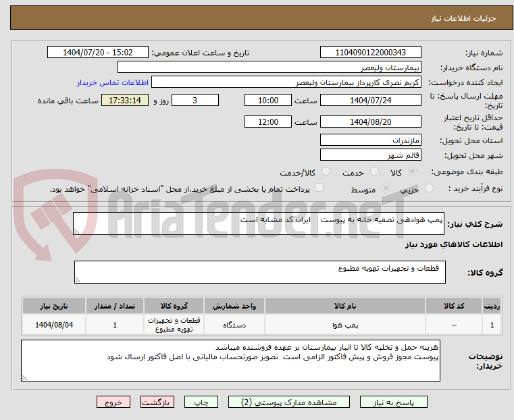
Task: Click the resize handle of buyer notes box
Action: coord(24,377)
